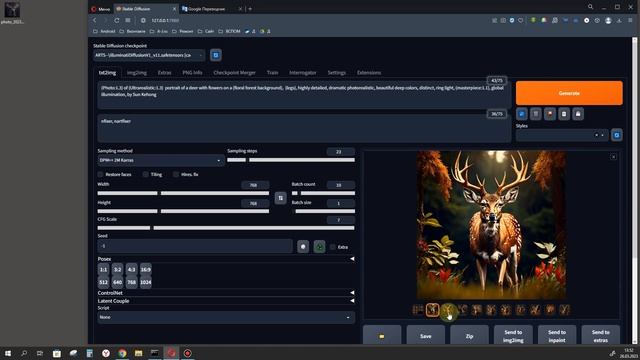Click the heart bookmark icon in address bar
The image size is (640, 360).
pyautogui.click(x=520, y=20)
